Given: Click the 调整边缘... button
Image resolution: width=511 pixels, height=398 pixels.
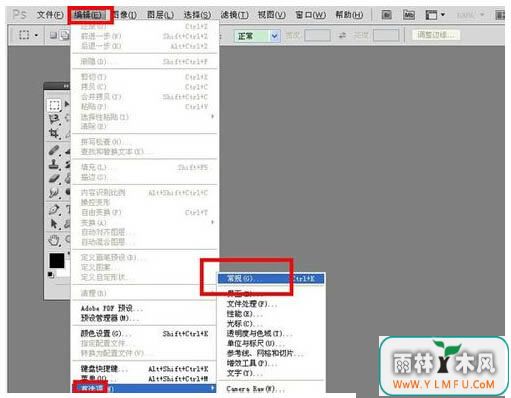Looking at the screenshot, I should (x=436, y=35).
